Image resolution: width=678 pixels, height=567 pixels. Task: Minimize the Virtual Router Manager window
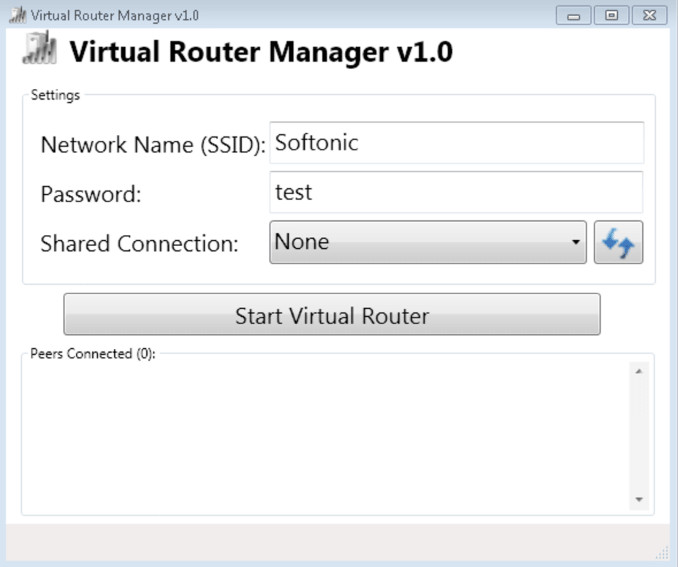(573, 16)
